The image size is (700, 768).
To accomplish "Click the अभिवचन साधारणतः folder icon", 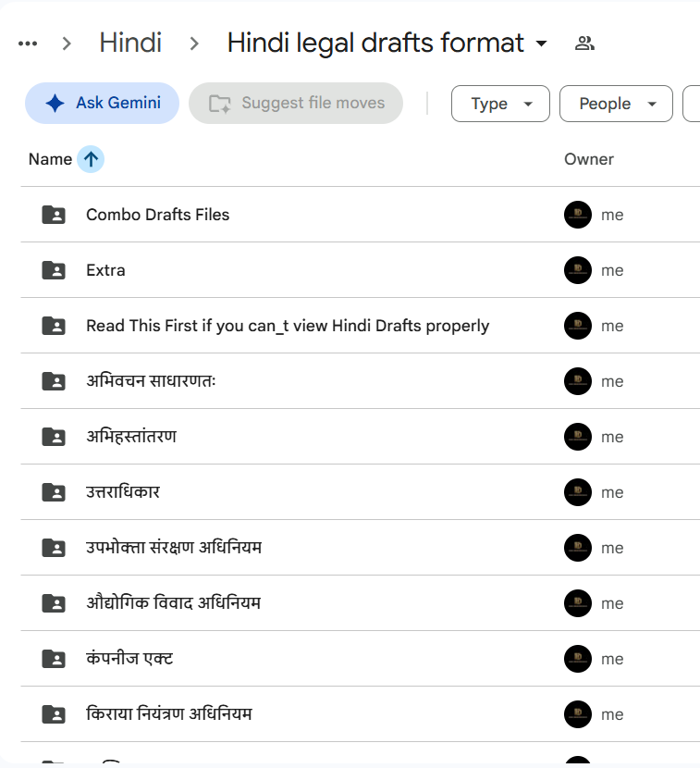I will pos(54,381).
